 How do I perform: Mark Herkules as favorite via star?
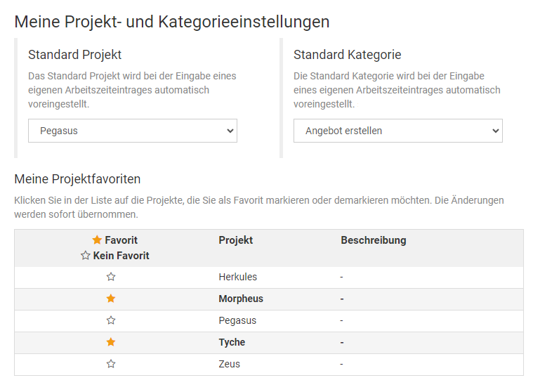[x=111, y=277]
